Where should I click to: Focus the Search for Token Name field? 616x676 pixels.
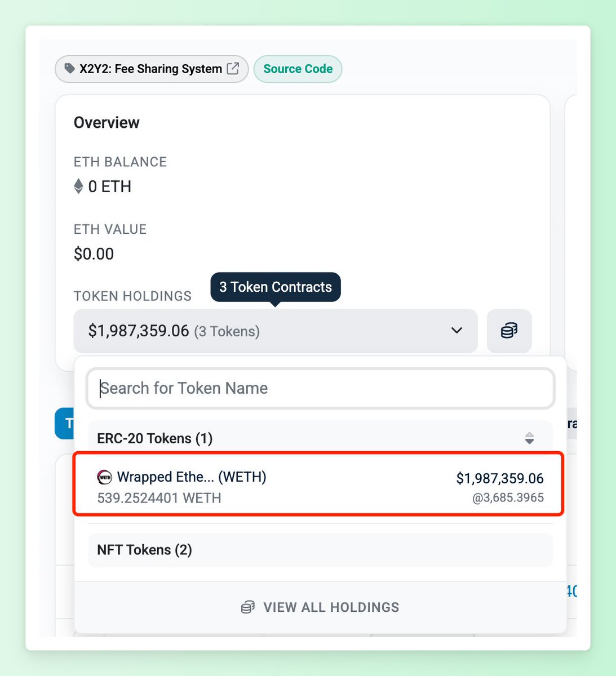(320, 388)
